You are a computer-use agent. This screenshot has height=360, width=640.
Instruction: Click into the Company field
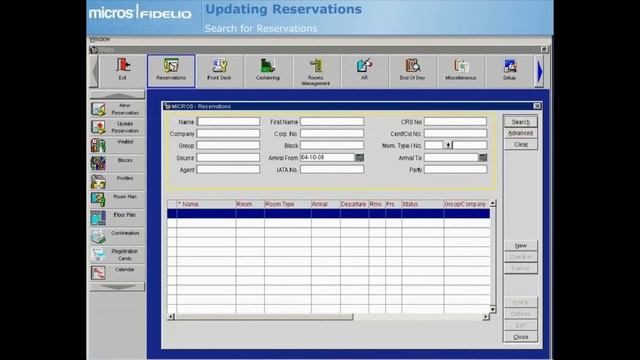tap(228, 133)
